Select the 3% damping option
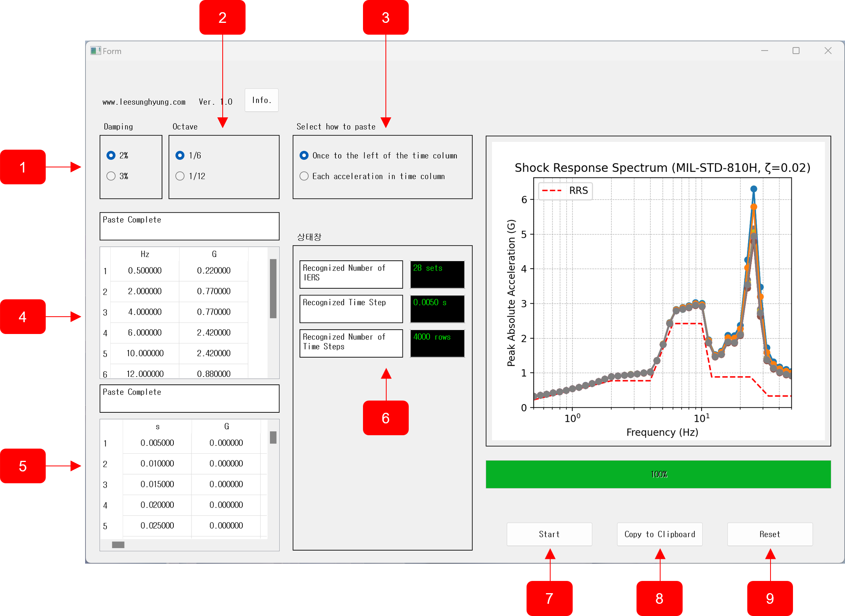 click(x=111, y=176)
